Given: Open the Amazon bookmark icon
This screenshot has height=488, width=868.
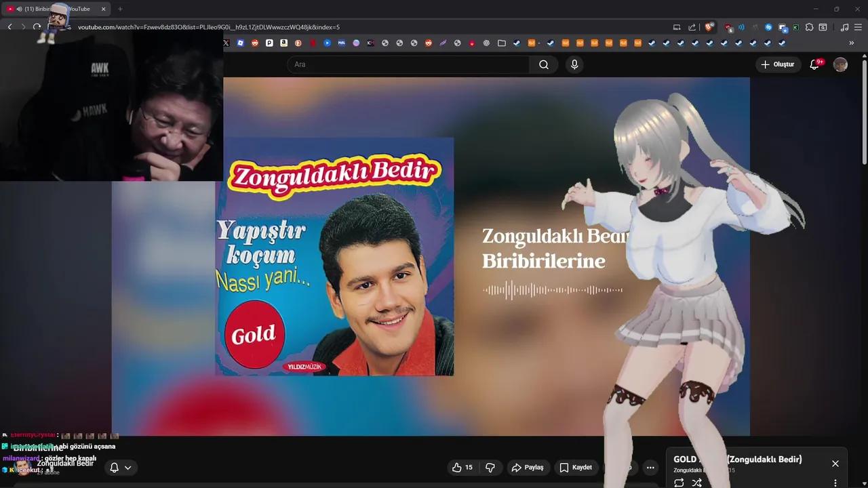Looking at the screenshot, I should click(283, 43).
